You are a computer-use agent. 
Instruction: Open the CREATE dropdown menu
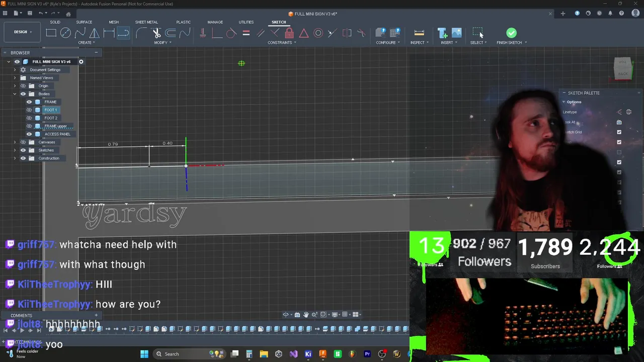(x=87, y=43)
